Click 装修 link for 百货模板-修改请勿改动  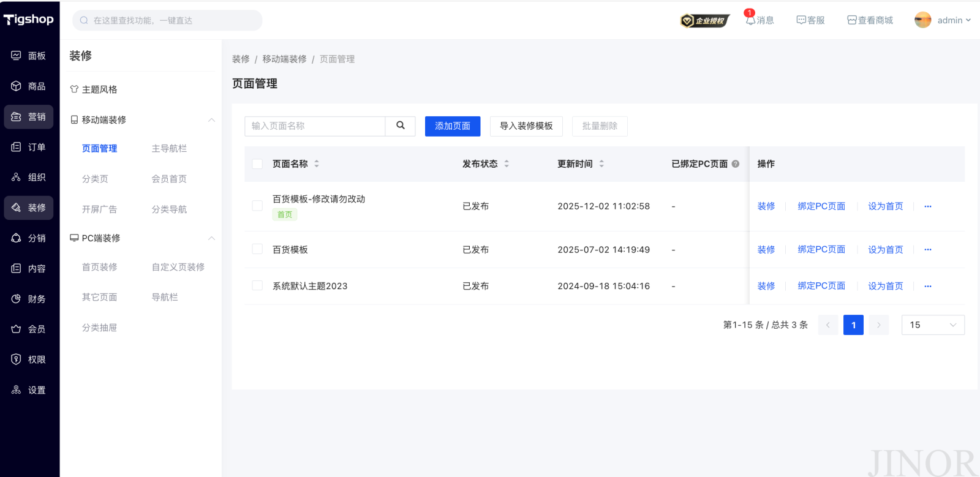coord(766,206)
